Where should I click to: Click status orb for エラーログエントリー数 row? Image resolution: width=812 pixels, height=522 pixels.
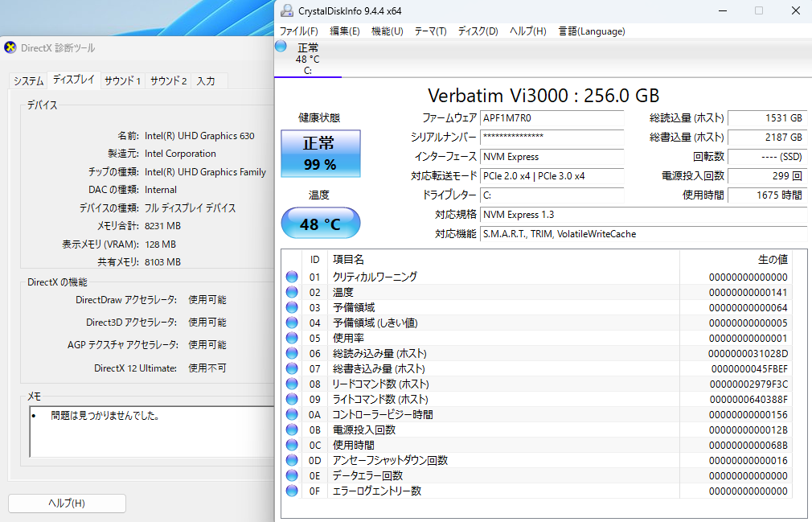pos(292,491)
